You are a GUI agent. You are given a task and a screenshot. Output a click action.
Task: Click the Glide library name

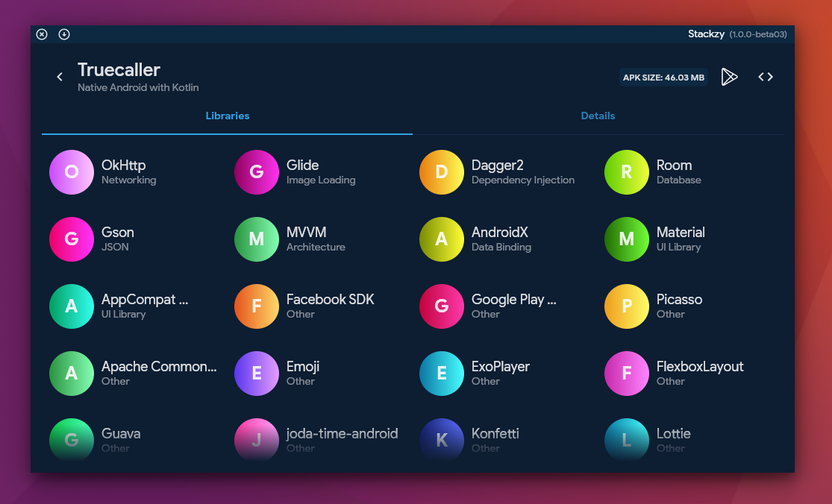click(302, 166)
